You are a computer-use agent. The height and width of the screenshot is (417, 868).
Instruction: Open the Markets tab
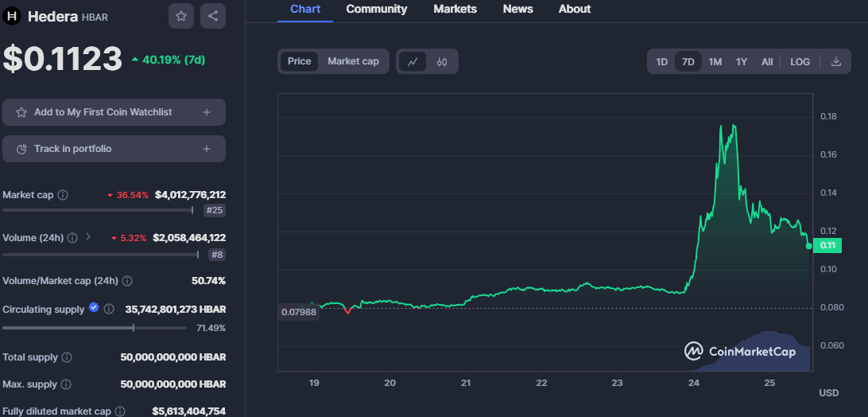point(455,10)
